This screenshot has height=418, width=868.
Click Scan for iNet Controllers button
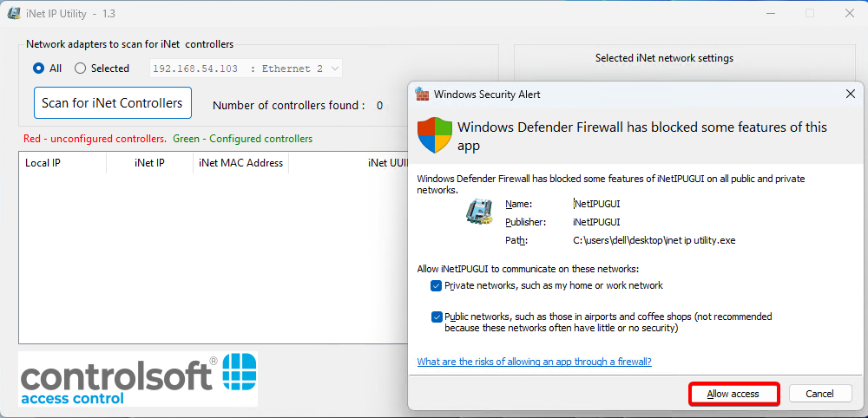[x=112, y=103]
